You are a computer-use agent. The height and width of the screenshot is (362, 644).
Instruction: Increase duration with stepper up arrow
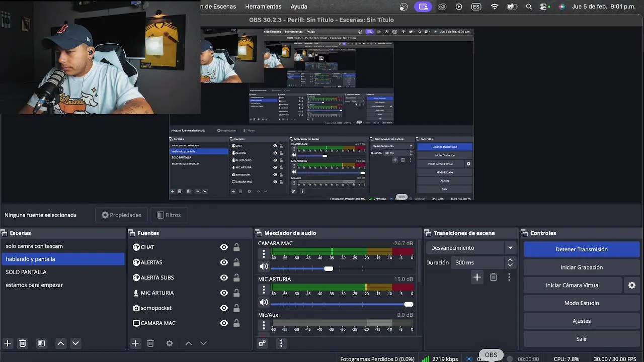pyautogui.click(x=510, y=260)
